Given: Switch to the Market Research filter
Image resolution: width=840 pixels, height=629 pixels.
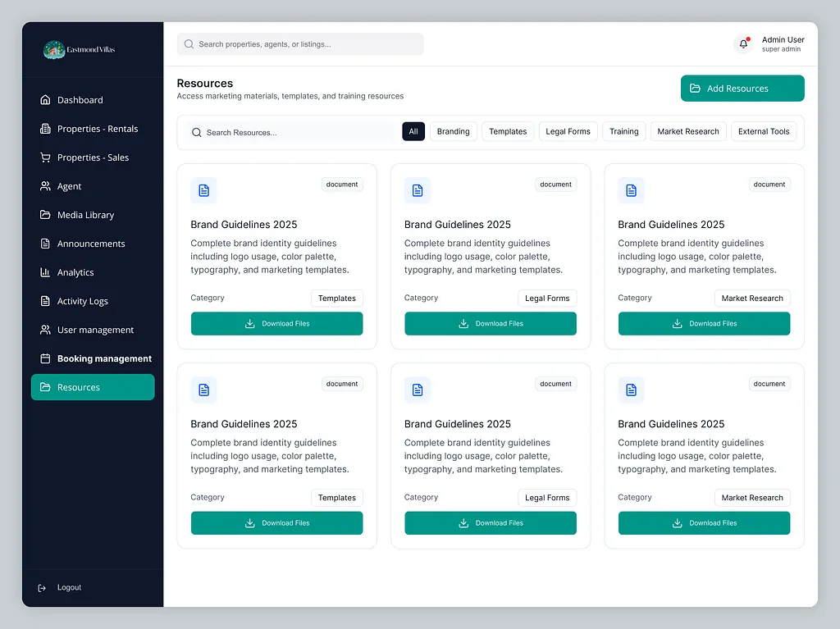Looking at the screenshot, I should (x=687, y=131).
